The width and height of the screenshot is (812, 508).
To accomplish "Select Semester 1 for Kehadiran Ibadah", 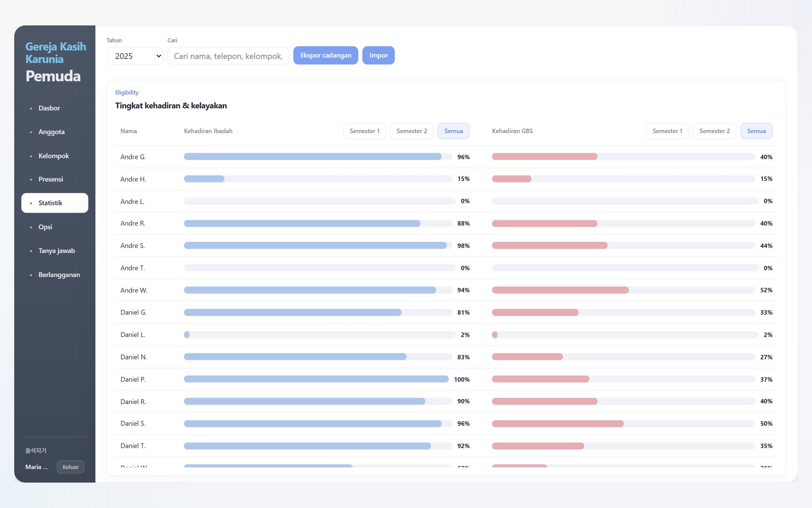I will coord(364,131).
